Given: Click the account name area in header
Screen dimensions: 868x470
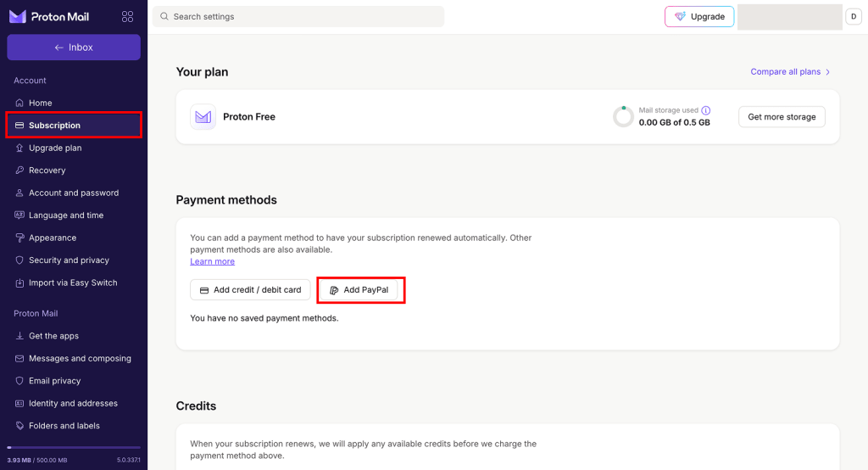Looking at the screenshot, I should coord(789,17).
